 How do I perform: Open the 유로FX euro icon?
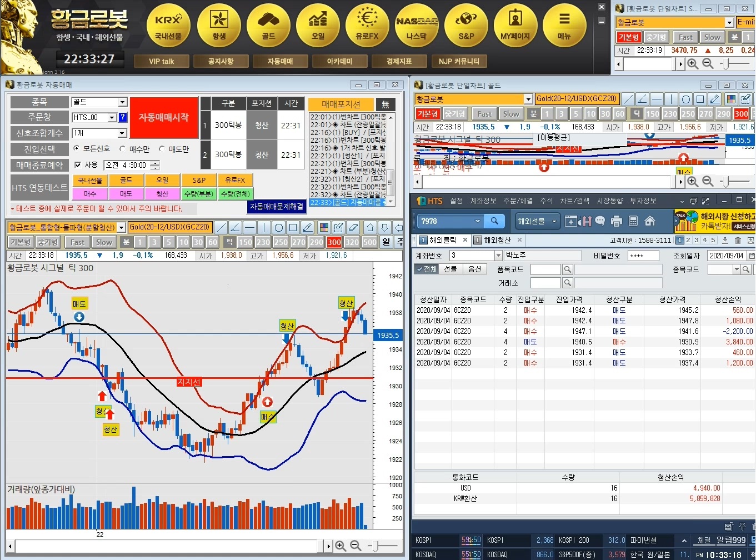(367, 26)
